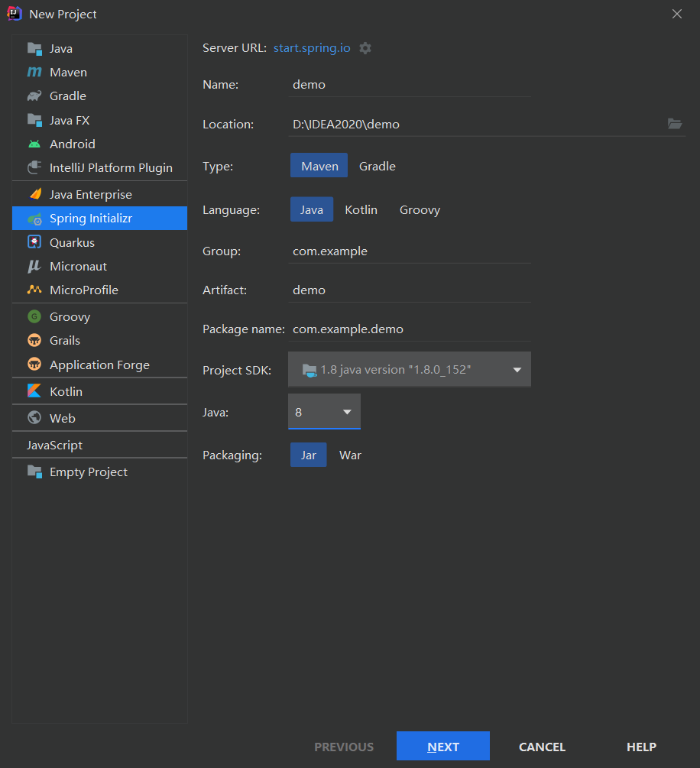Select Grails in project list
The height and width of the screenshot is (768, 700).
tap(99, 340)
